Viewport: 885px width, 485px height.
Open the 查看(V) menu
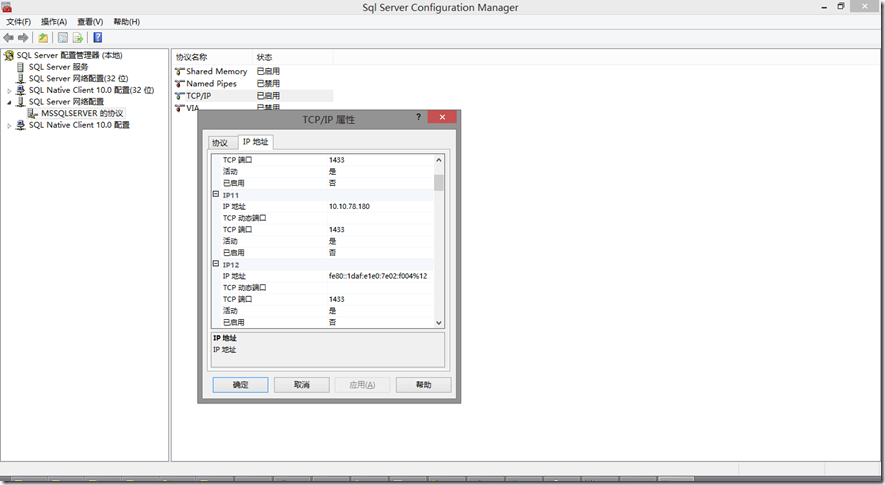(90, 21)
